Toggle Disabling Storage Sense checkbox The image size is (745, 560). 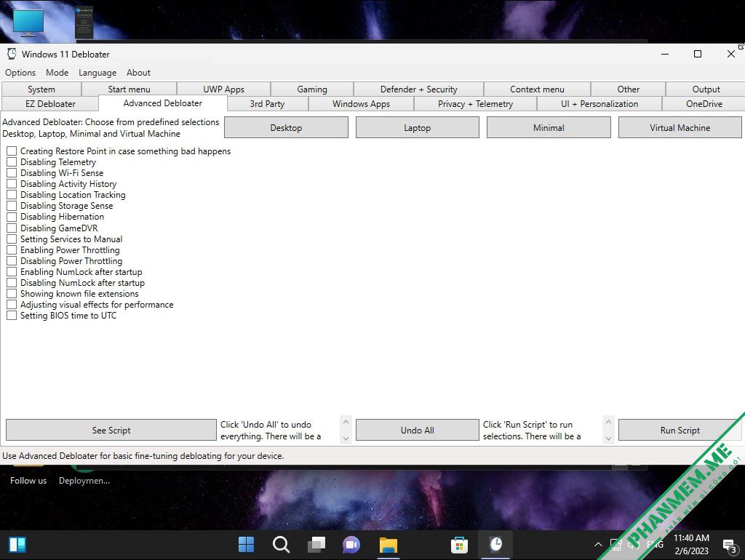[12, 206]
